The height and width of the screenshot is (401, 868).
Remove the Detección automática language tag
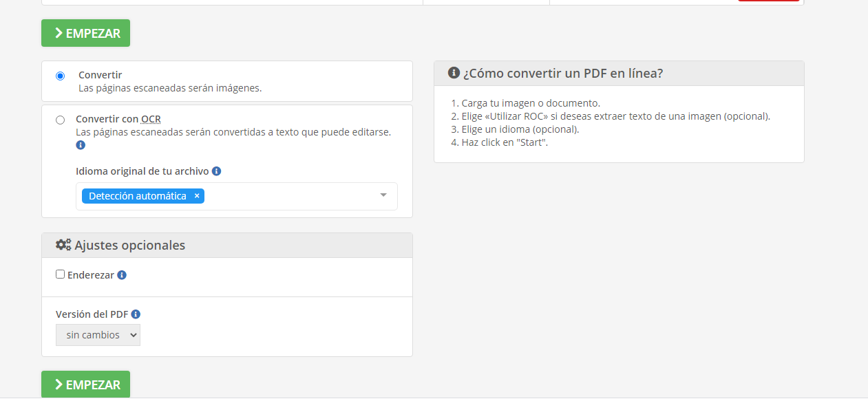click(x=197, y=196)
